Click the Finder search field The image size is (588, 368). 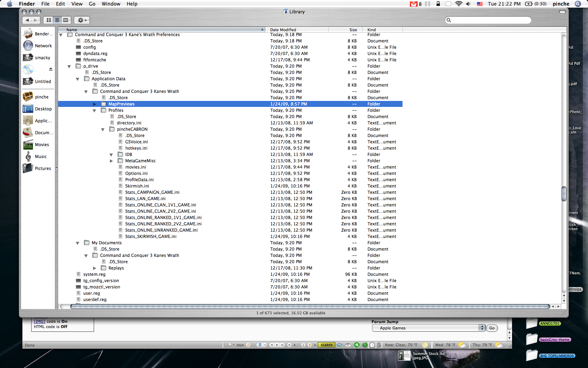pos(488,20)
